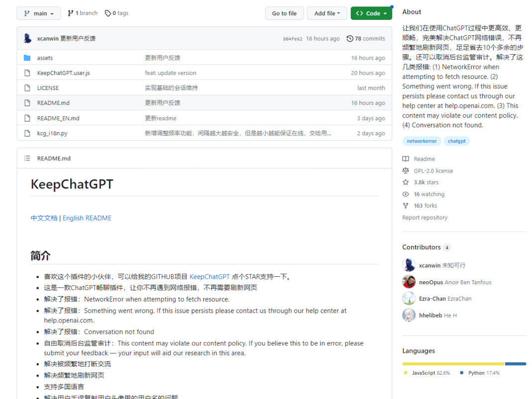The height and width of the screenshot is (399, 532).
Task: Open commit message "feat: update version"
Action: pyautogui.click(x=171, y=73)
